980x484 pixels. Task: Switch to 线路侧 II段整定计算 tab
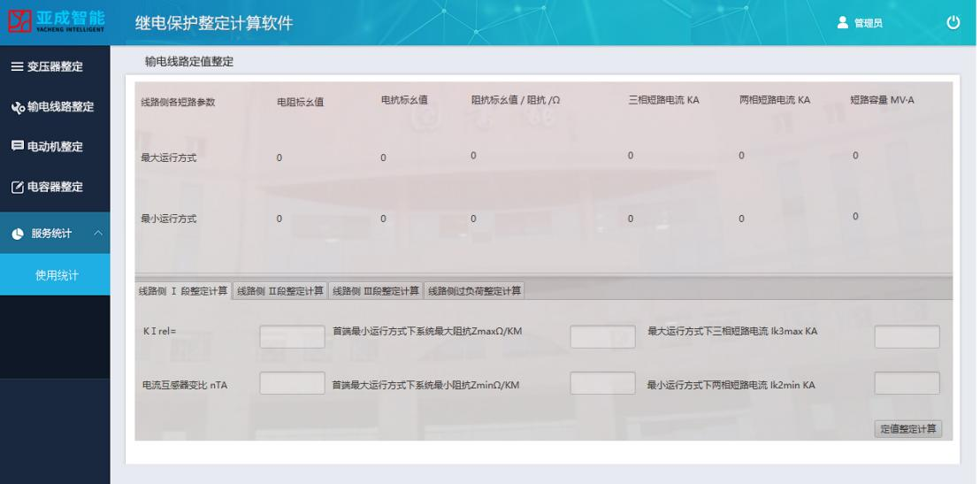point(280,291)
